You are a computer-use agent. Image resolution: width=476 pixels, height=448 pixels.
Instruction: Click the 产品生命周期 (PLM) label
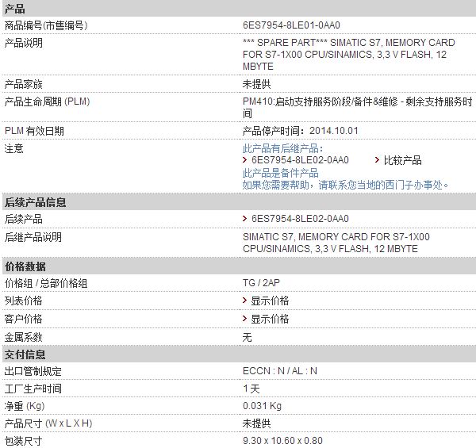pyautogui.click(x=47, y=101)
